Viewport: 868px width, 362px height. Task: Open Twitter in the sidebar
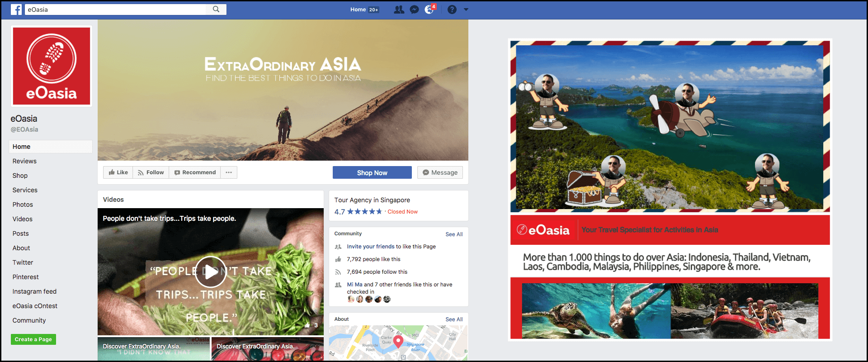[23, 262]
